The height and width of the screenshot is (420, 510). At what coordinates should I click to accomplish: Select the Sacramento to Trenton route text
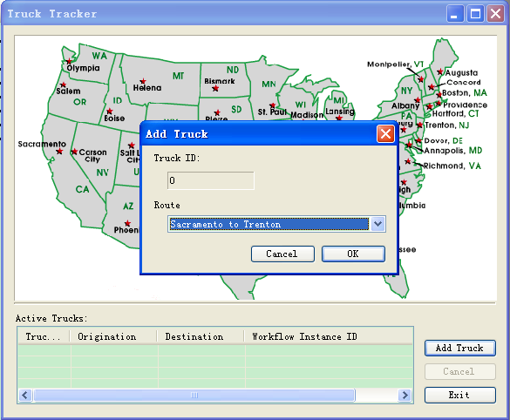click(225, 224)
